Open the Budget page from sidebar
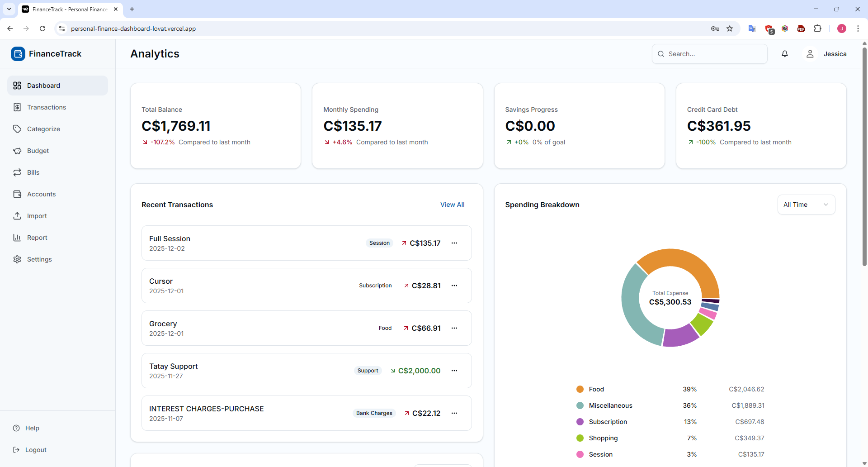The width and height of the screenshot is (868, 467). click(38, 151)
